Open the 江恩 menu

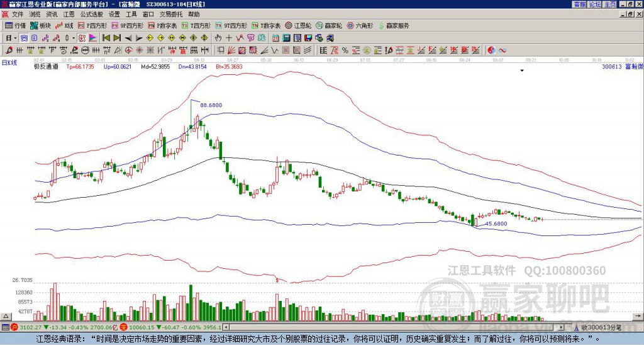click(69, 14)
